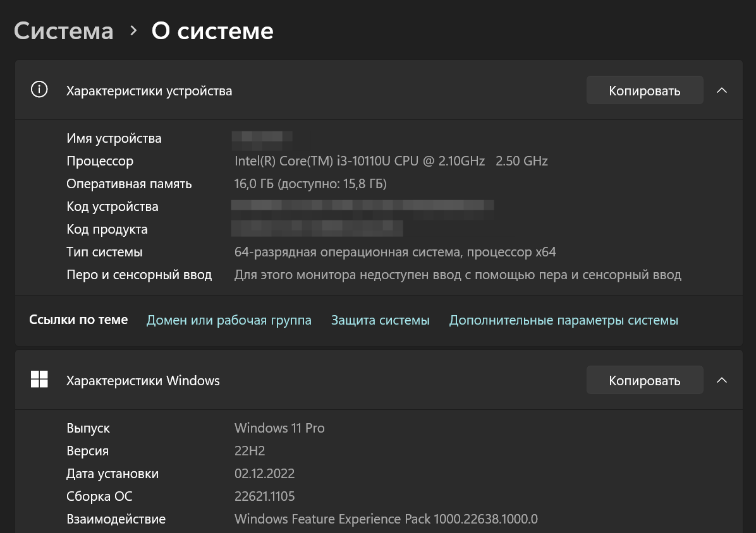Click the Взаимодействие label
The image size is (756, 533).
[x=116, y=519]
